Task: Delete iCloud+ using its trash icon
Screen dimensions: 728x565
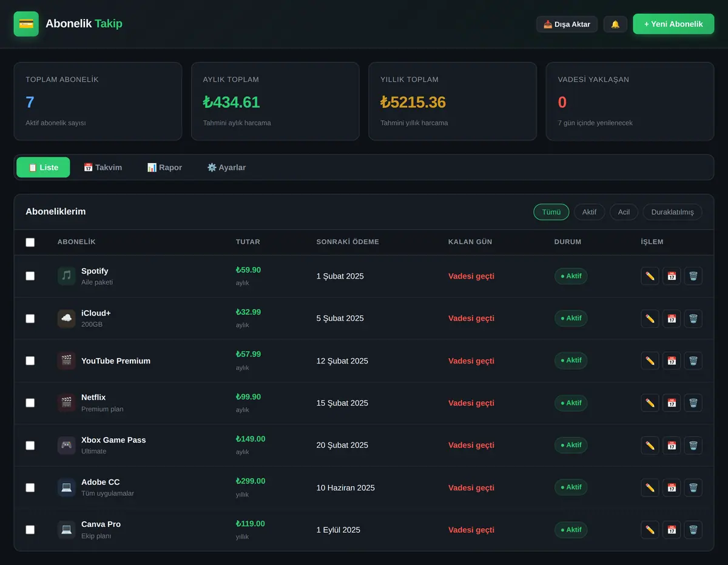Action: pos(693,319)
